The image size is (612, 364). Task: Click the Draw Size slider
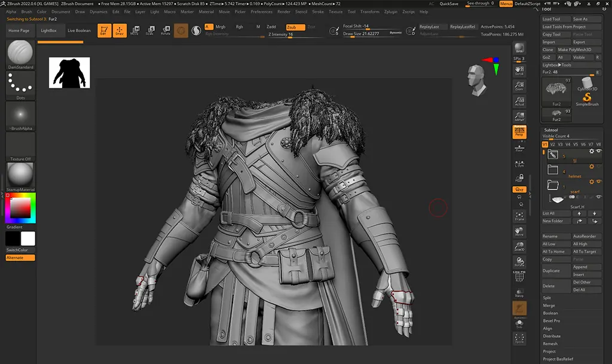(x=372, y=34)
